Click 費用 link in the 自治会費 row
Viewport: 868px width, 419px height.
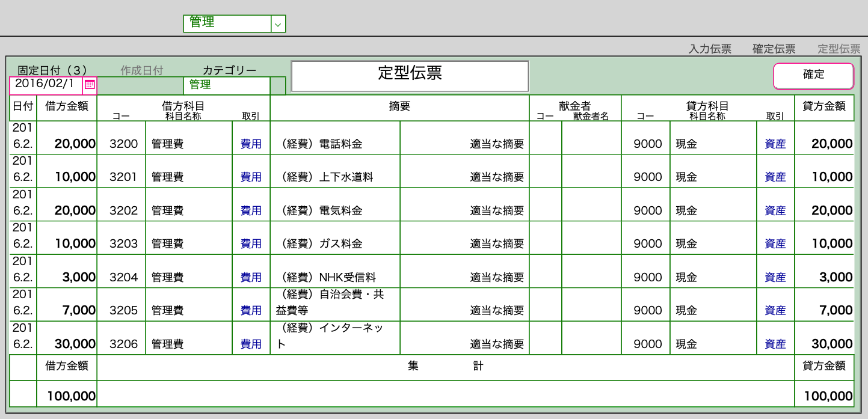click(x=251, y=311)
